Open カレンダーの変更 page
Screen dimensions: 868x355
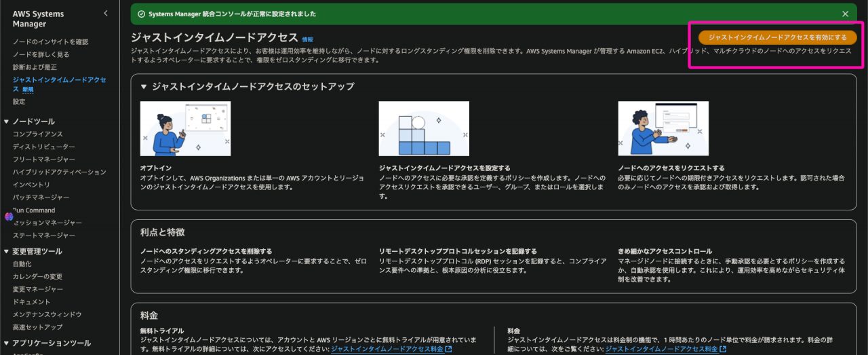coord(37,276)
